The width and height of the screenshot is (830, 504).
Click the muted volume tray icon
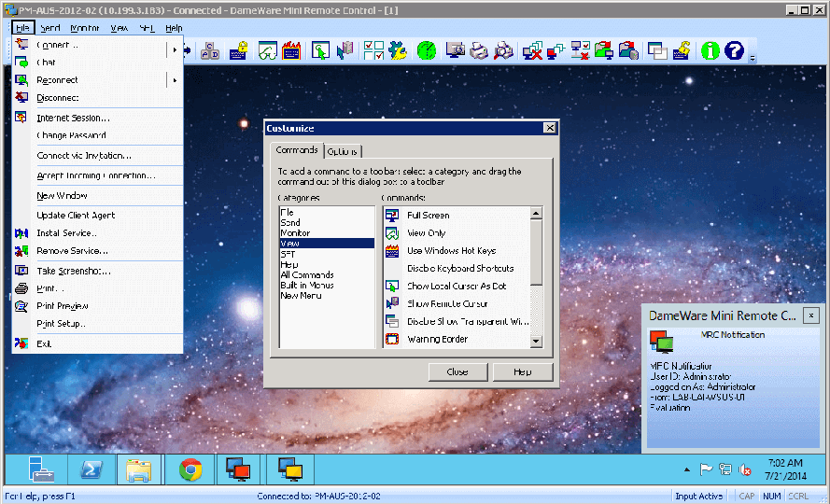coord(745,469)
